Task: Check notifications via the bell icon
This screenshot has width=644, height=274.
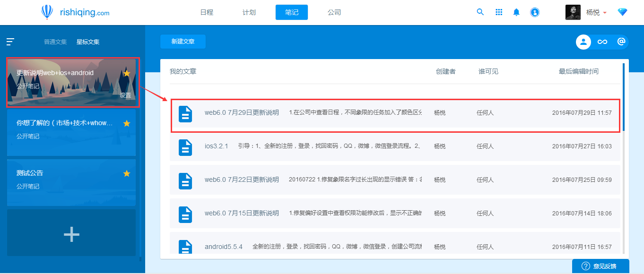Action: tap(516, 12)
